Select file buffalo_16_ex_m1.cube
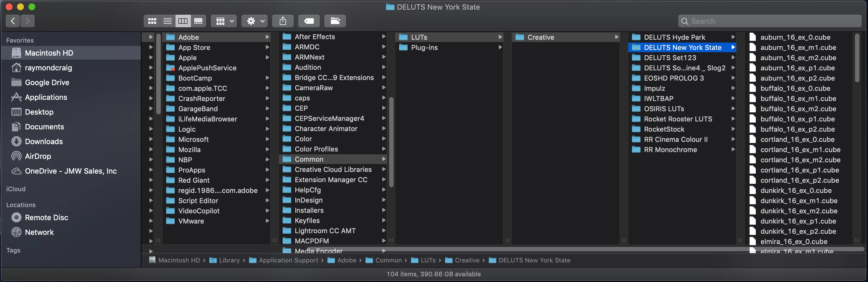This screenshot has height=282, width=868. click(x=799, y=99)
